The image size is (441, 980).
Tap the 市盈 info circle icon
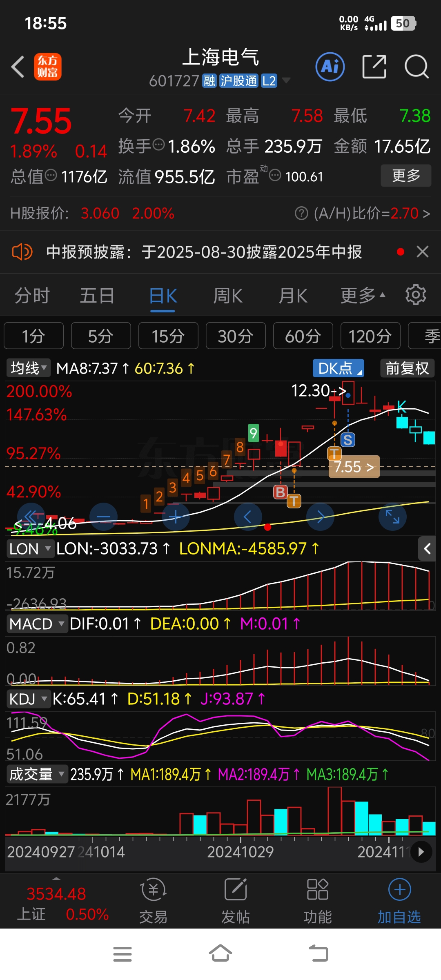coord(275,175)
